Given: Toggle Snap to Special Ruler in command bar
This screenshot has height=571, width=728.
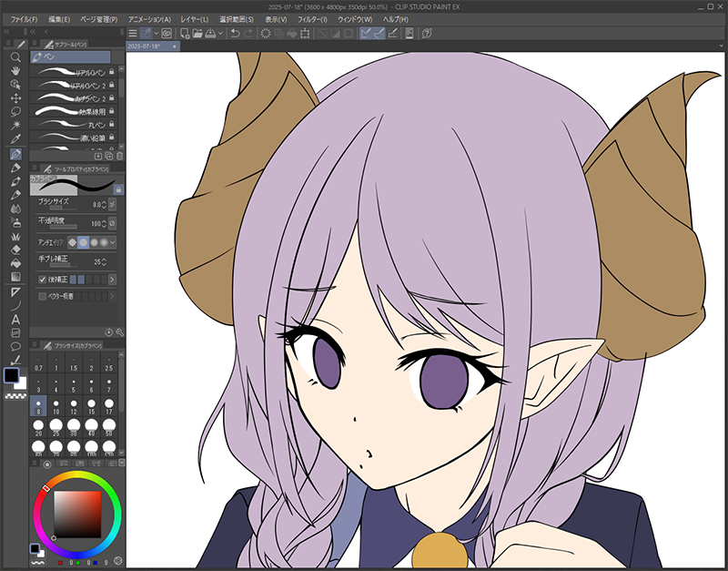Looking at the screenshot, I should (x=379, y=34).
